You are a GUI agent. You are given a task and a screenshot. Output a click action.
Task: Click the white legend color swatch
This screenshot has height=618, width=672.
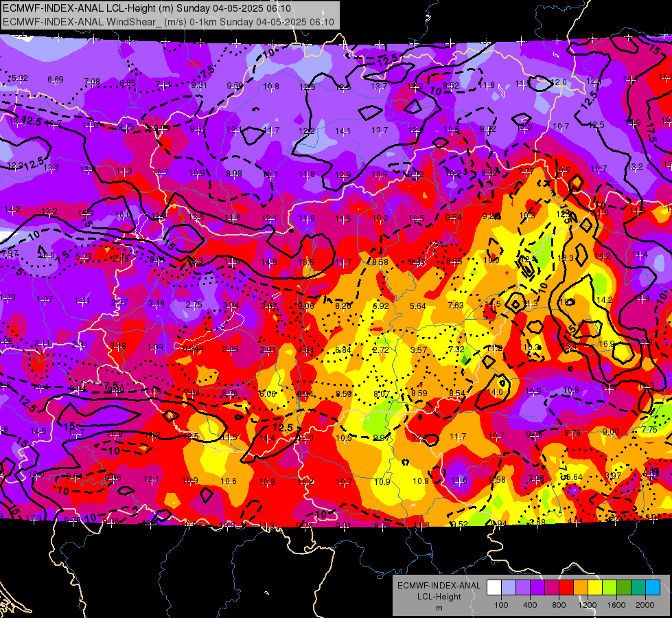[494, 588]
